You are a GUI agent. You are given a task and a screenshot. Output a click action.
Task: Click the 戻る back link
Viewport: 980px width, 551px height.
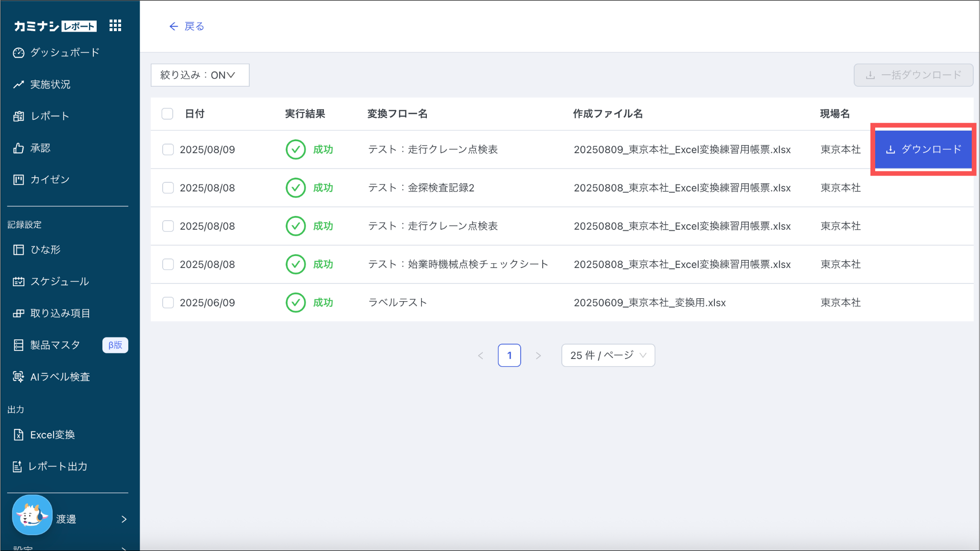point(187,26)
